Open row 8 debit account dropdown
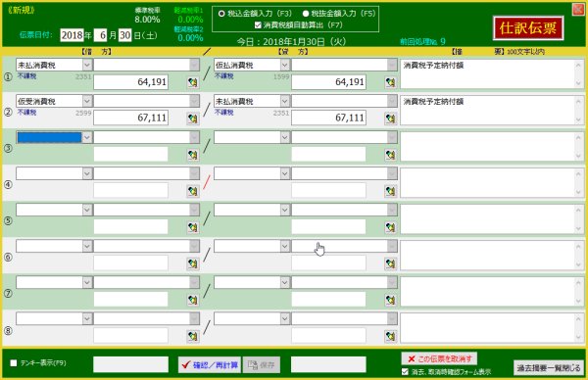588x380 pixels. coord(87,318)
